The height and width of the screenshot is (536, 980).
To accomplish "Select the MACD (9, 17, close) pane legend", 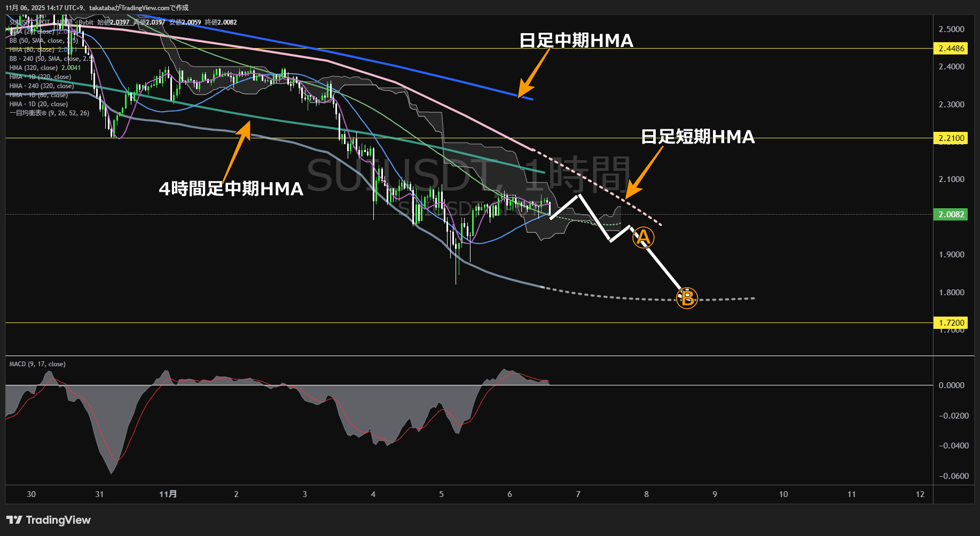I will 37,364.
